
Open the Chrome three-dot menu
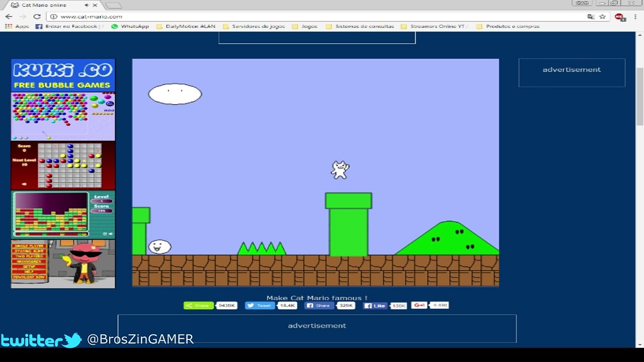pos(635,17)
